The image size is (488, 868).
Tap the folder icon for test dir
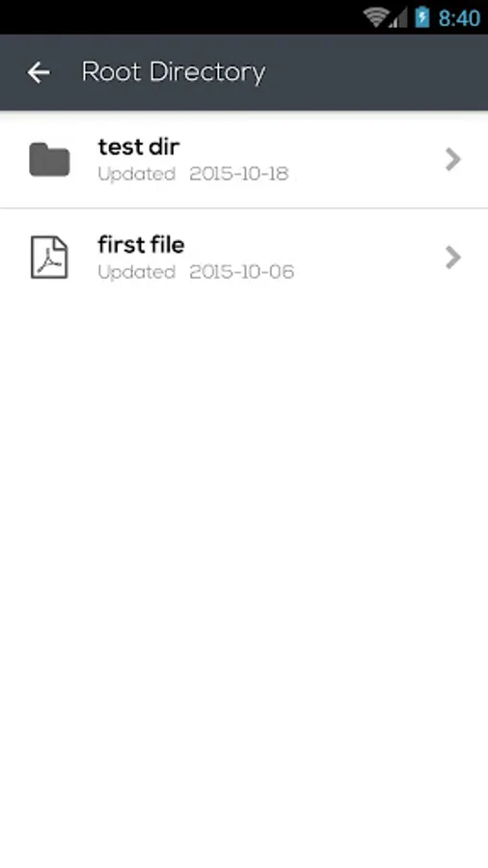point(49,159)
